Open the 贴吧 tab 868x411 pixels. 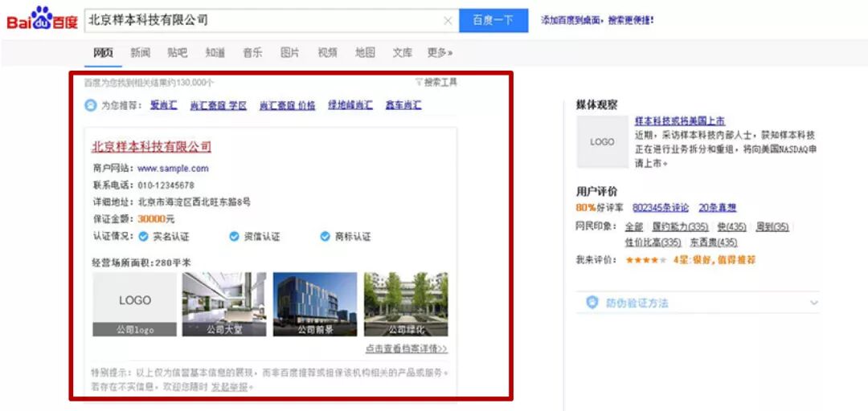click(177, 52)
